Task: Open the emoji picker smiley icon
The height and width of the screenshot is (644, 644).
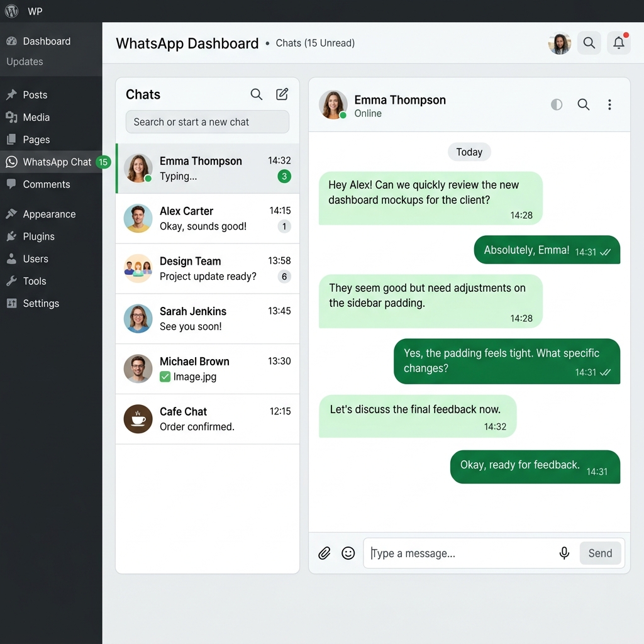Action: [348, 553]
